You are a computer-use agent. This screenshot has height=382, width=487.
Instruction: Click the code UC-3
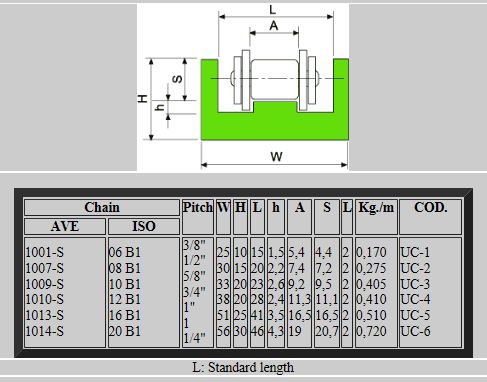[x=415, y=284]
